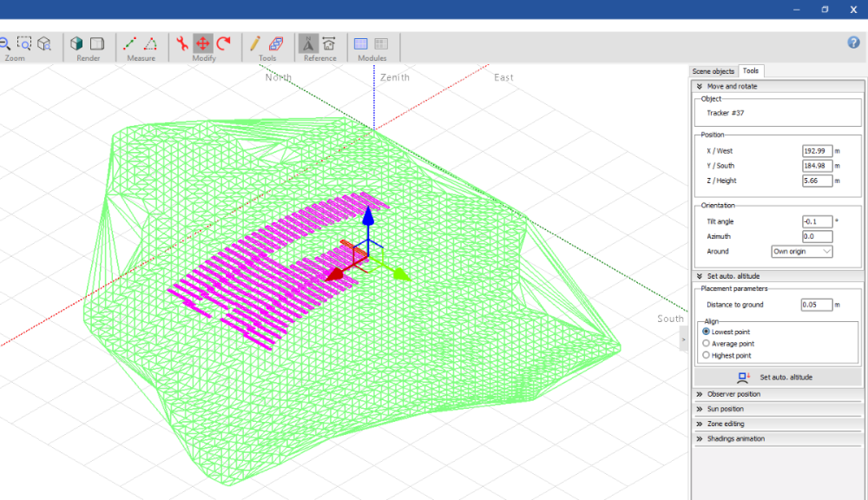
Task: Switch to the Scene objects tab
Action: [713, 71]
